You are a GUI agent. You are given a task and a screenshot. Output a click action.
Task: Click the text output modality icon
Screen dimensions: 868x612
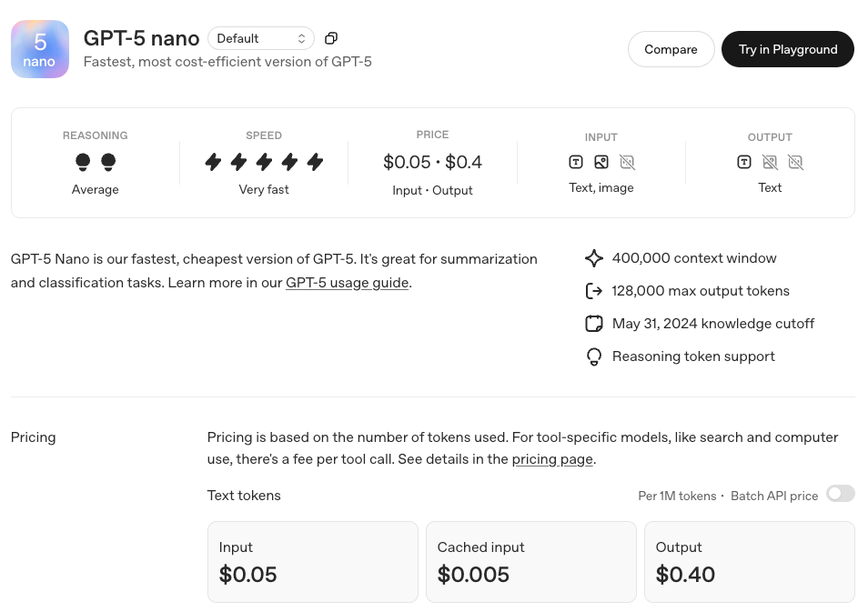744,162
